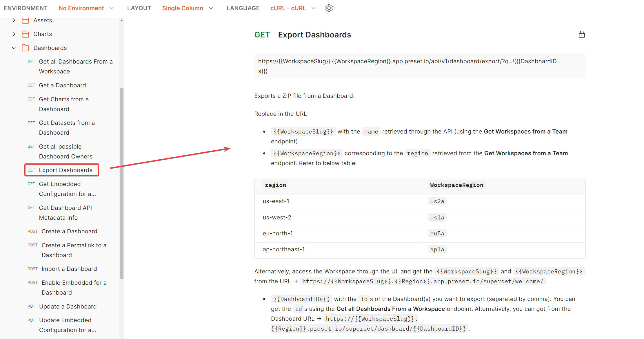Click the POST badge next to Import a Dashboard
644x339 pixels.
click(x=32, y=268)
